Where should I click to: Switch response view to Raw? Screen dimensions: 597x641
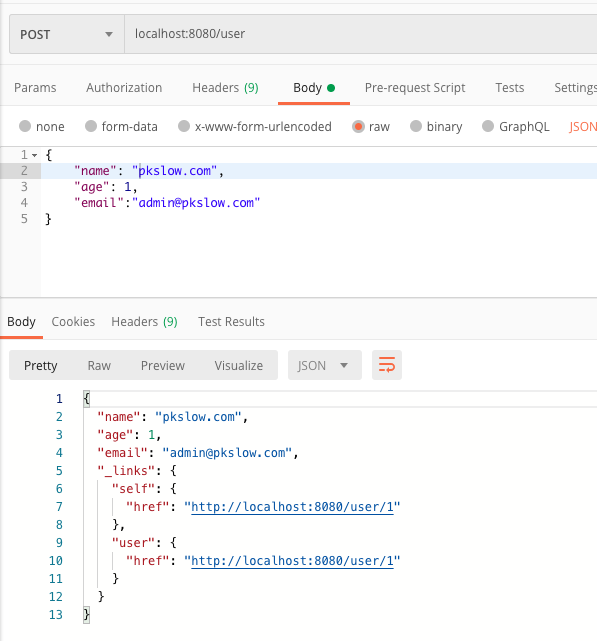tap(99, 365)
